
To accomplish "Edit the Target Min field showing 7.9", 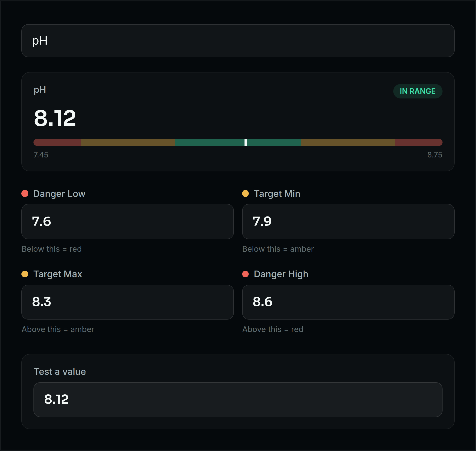I will click(x=348, y=221).
